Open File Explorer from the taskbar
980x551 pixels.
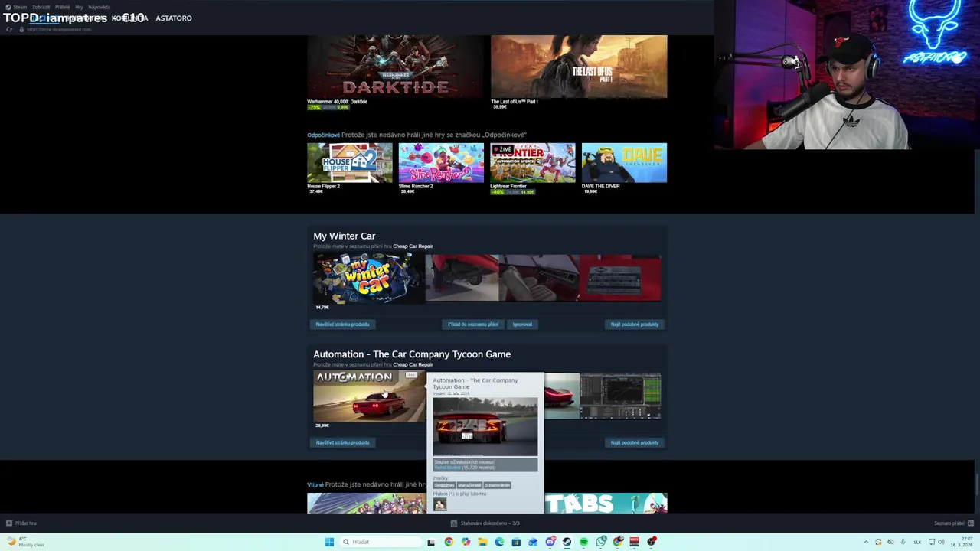[482, 542]
